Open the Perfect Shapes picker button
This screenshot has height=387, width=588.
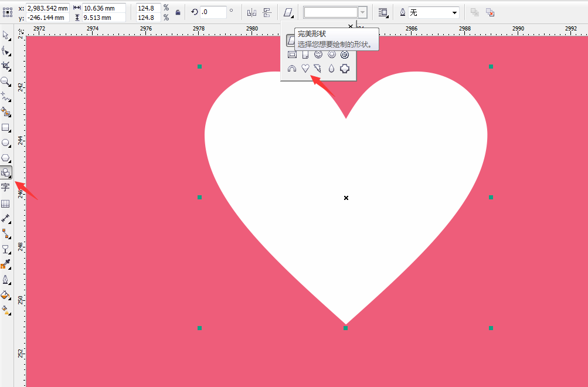[x=288, y=13]
